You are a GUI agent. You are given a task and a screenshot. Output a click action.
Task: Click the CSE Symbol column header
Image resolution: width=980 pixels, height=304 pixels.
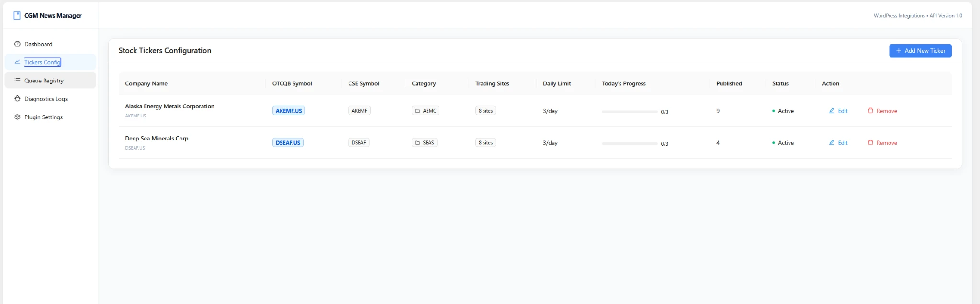[x=363, y=83]
